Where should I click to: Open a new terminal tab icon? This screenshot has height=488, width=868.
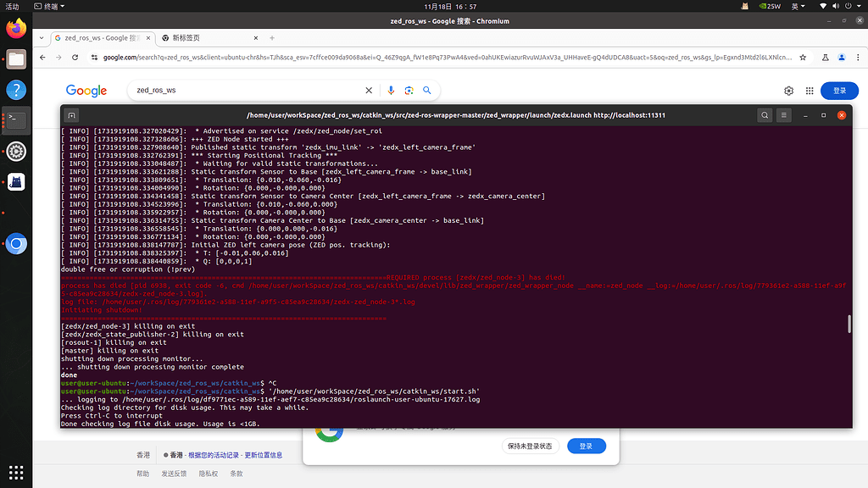click(72, 115)
